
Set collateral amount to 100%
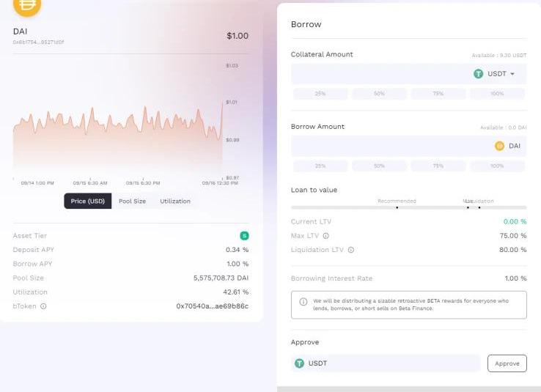pyautogui.click(x=497, y=94)
